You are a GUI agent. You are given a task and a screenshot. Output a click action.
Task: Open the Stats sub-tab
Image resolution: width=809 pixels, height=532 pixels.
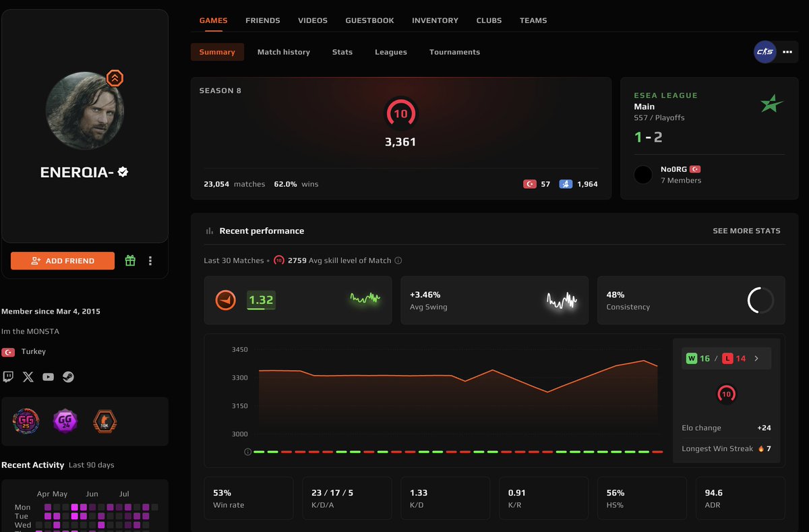tap(342, 52)
